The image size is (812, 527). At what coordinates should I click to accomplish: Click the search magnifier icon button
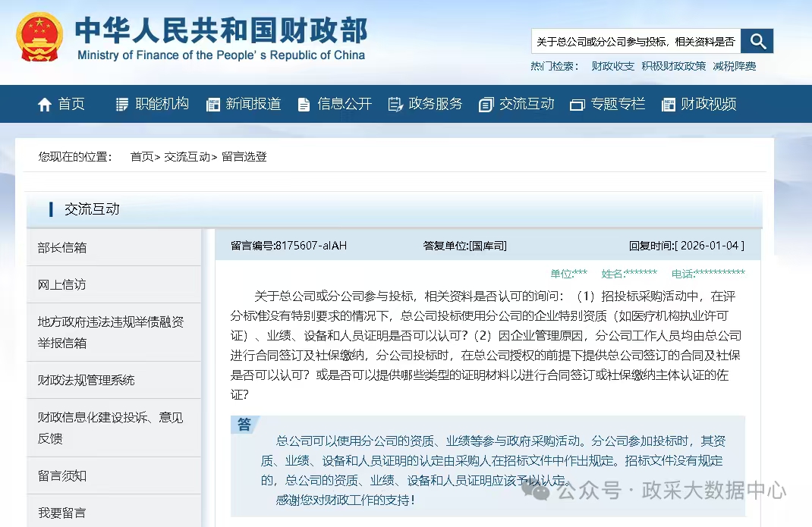tap(757, 41)
